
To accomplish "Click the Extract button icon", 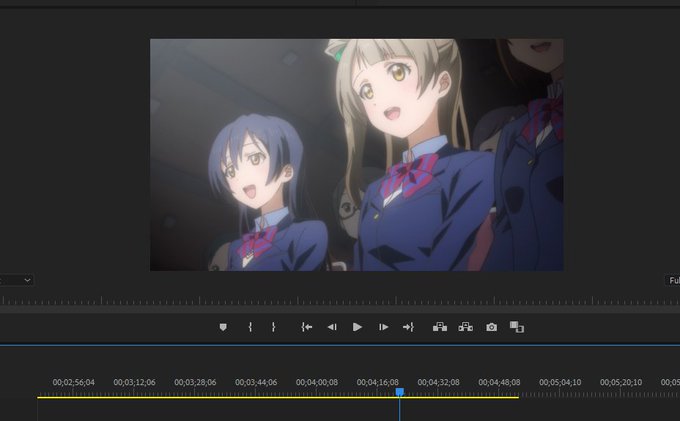I will pyautogui.click(x=465, y=327).
